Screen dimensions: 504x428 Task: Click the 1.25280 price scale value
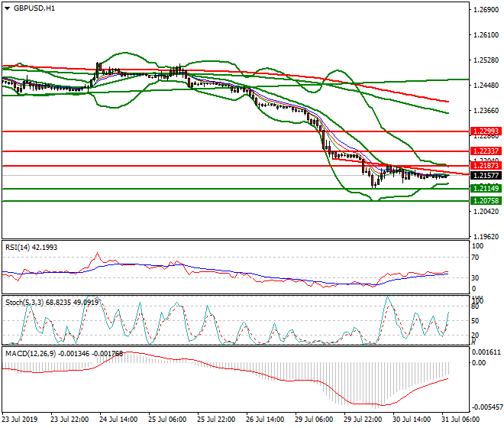pyautogui.click(x=486, y=60)
